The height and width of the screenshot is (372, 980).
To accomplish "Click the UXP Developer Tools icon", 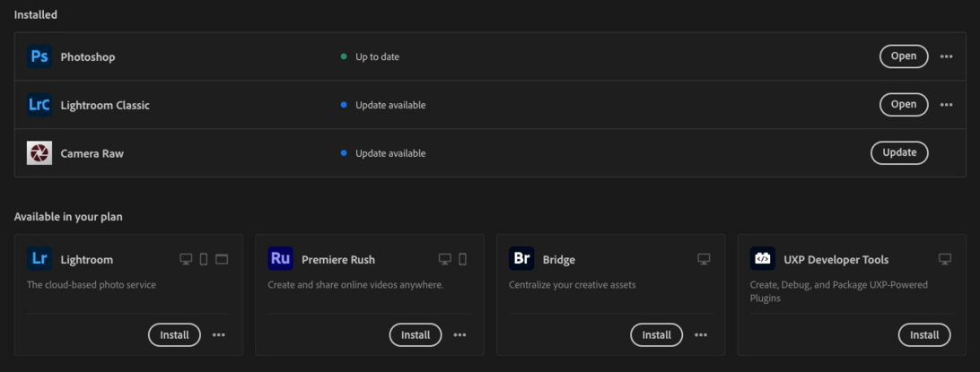I will click(x=763, y=259).
